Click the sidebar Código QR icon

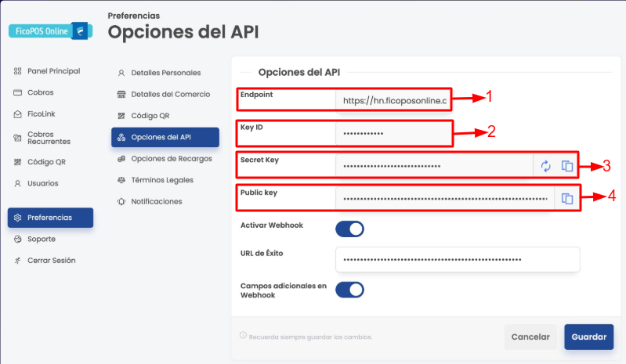[17, 162]
